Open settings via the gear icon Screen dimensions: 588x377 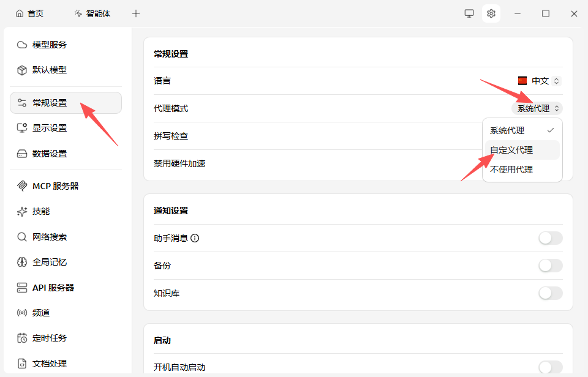tap(491, 13)
